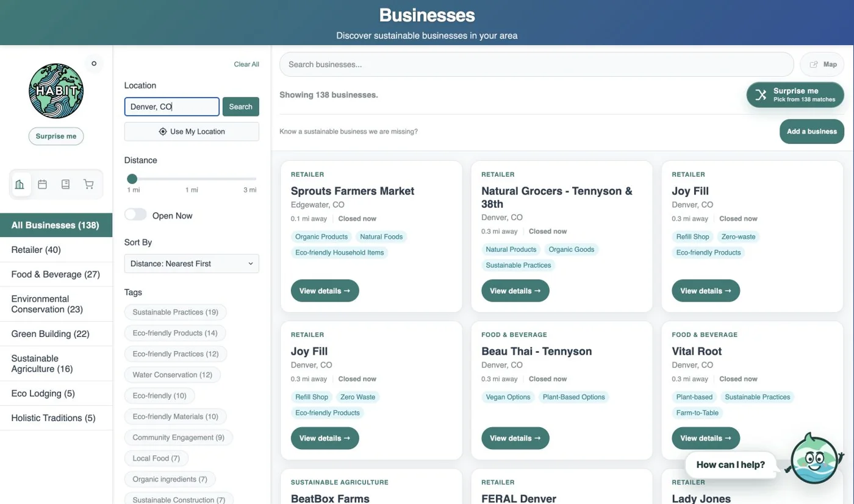Click Sprouts Farmers Market title

click(353, 191)
